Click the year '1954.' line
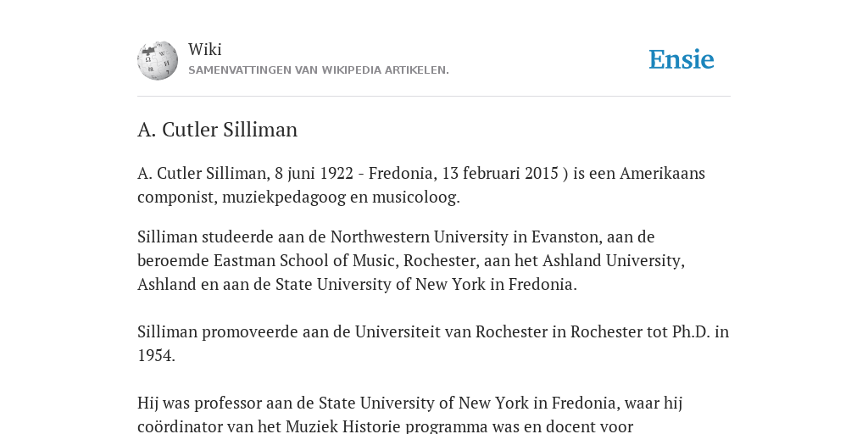Viewport: 868px width, 434px height. [x=156, y=356]
